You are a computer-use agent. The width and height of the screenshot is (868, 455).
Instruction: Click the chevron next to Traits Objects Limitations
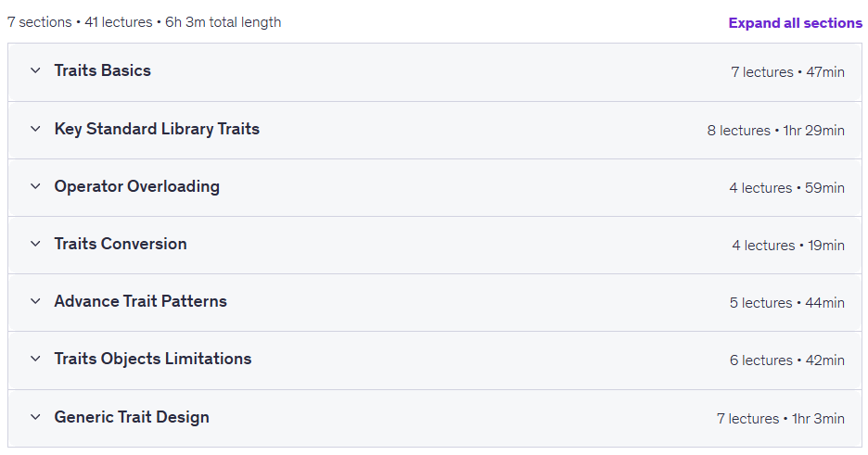[x=35, y=359]
